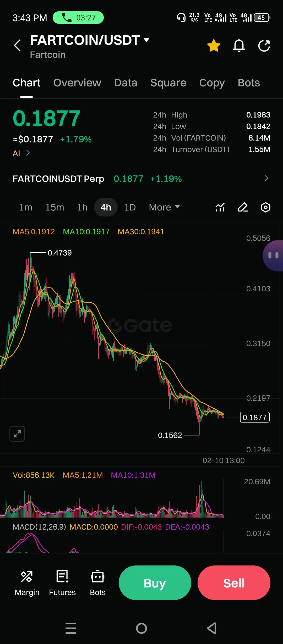Tap the large 0.1877 price

47,118
